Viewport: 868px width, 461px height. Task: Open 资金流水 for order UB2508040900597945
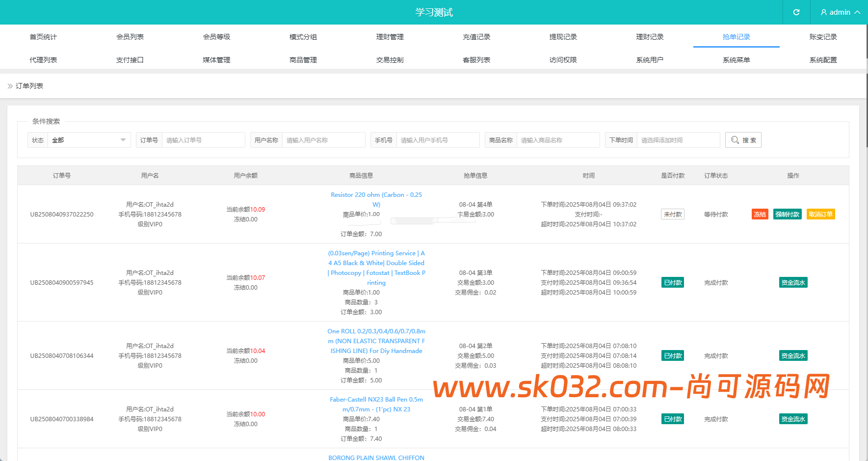pyautogui.click(x=793, y=282)
